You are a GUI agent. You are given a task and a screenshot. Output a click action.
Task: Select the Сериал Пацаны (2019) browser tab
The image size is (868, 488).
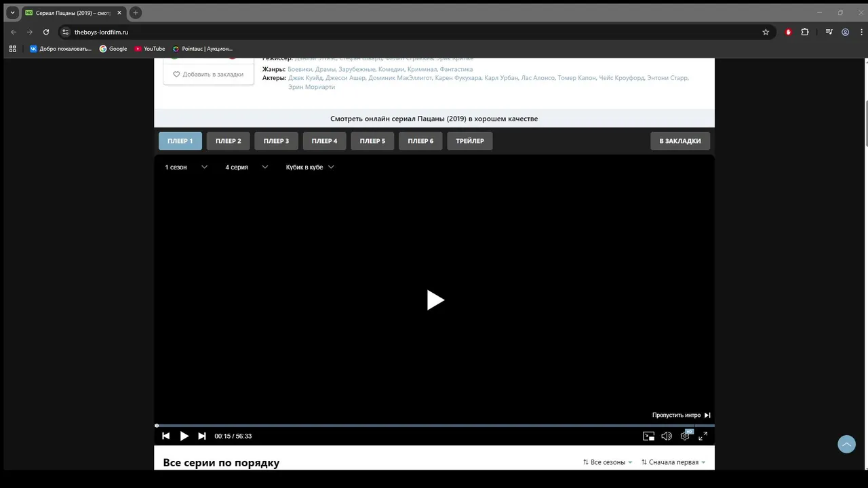coord(73,12)
